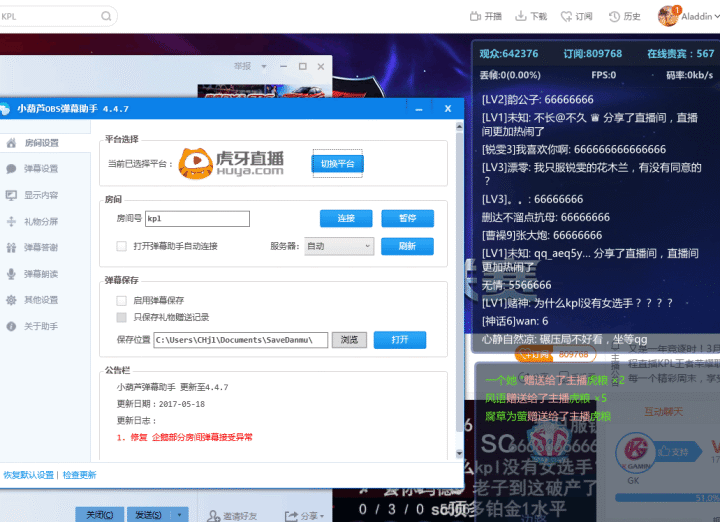Enable the 启用弹幕保存 checkbox
Viewport: 720px width, 522px height.
point(122,301)
